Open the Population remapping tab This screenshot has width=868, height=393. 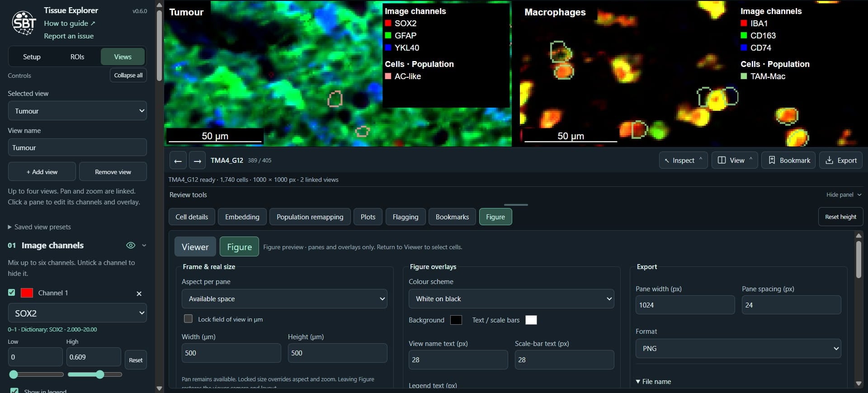310,217
